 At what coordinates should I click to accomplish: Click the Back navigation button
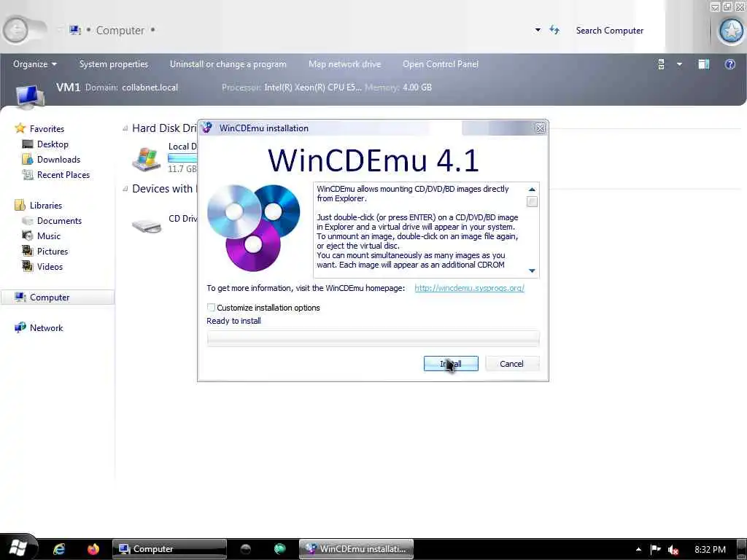(x=16, y=30)
